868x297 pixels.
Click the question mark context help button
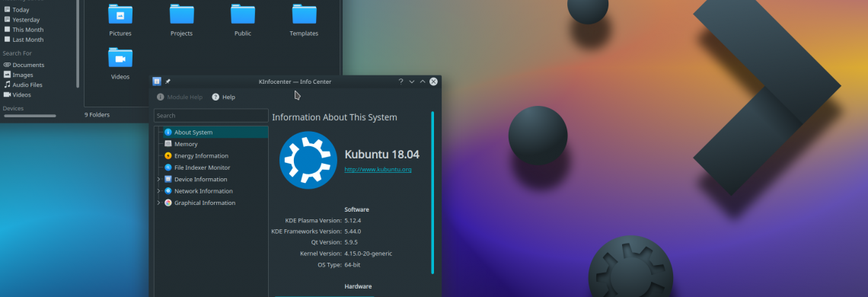[400, 81]
